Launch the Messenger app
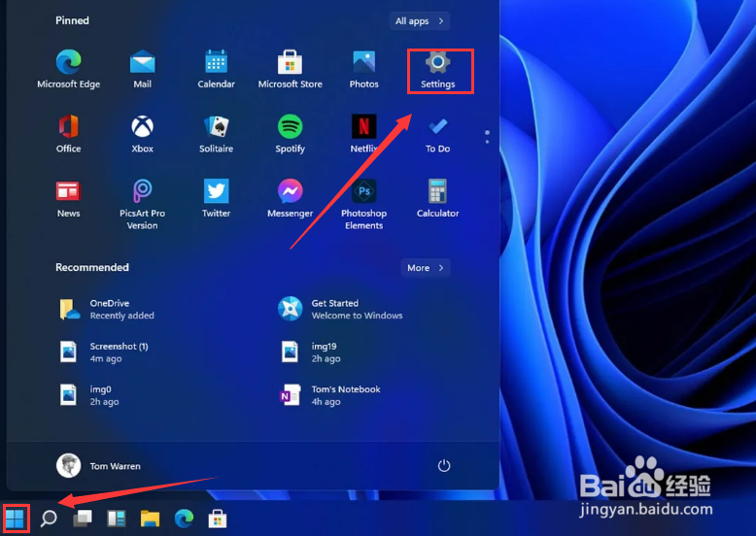Image resolution: width=756 pixels, height=536 pixels. 290,198
